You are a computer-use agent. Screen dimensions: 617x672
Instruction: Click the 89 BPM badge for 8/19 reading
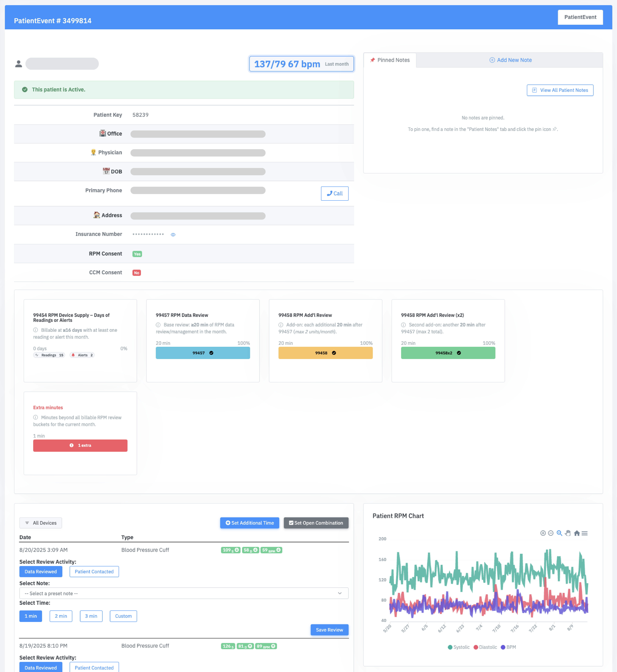pyautogui.click(x=266, y=646)
